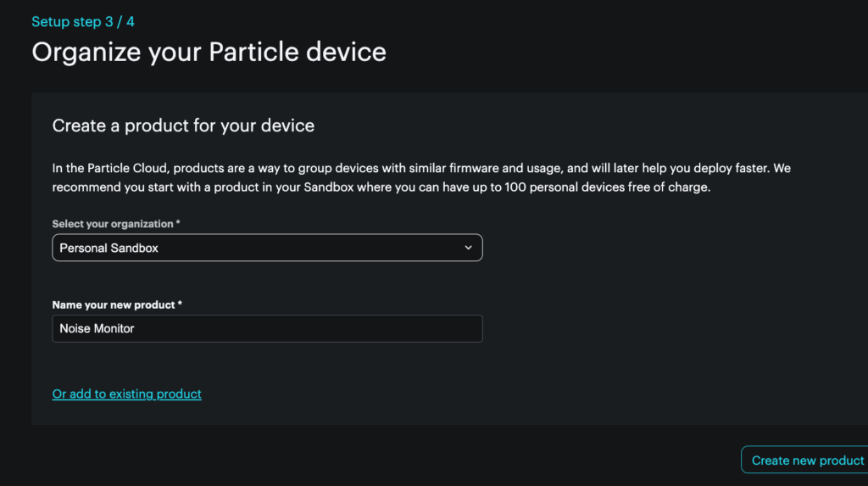Focus the Noise Monitor product name field
Viewport: 868px width, 486px height.
pyautogui.click(x=267, y=328)
